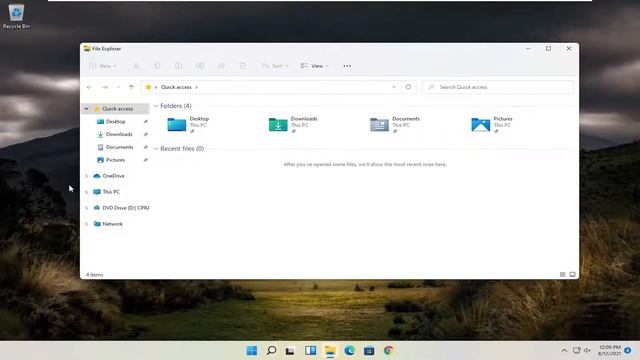Expand the address bar history dropdown
Screen dimensions: 640x360
(x=393, y=87)
